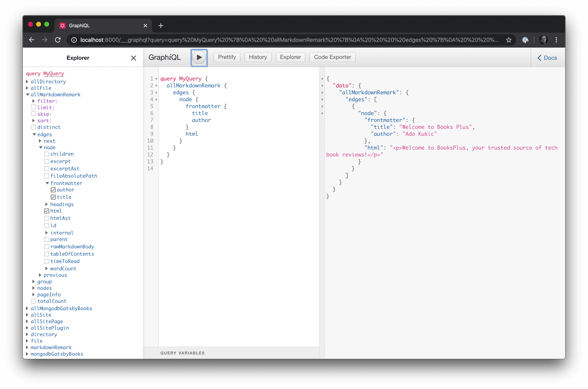Uncheck the title field checkbox
The width and height of the screenshot is (588, 389).
(54, 197)
